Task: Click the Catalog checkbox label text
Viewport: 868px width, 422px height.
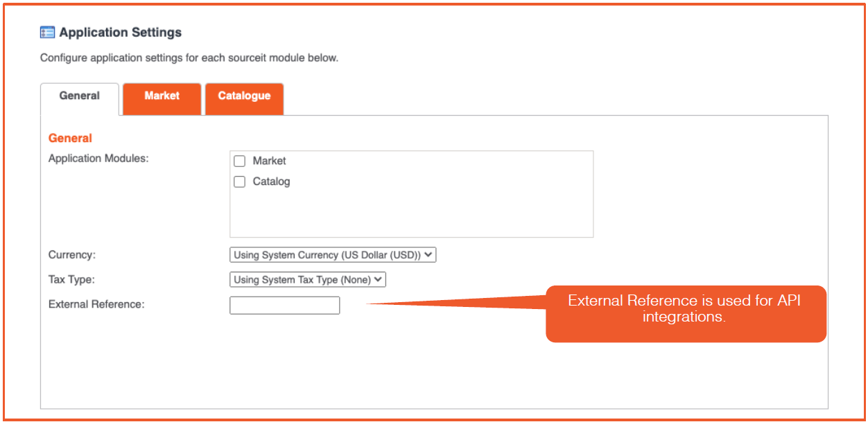Action: click(x=271, y=182)
